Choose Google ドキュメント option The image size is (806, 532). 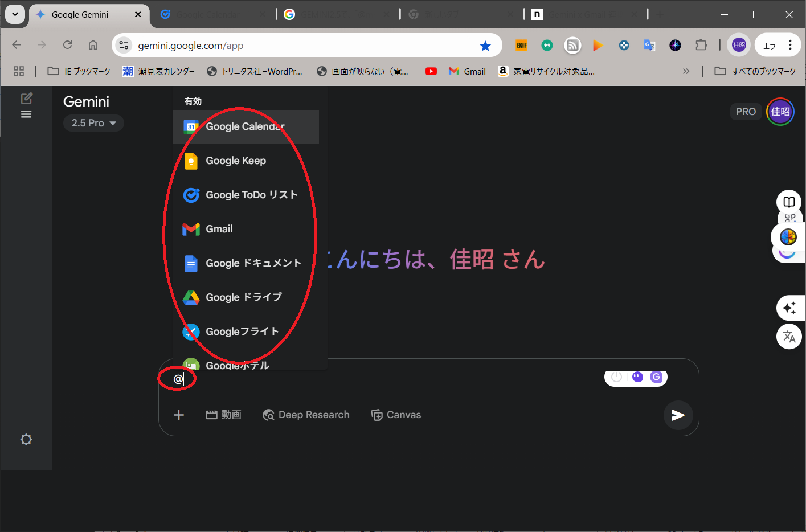point(246,263)
